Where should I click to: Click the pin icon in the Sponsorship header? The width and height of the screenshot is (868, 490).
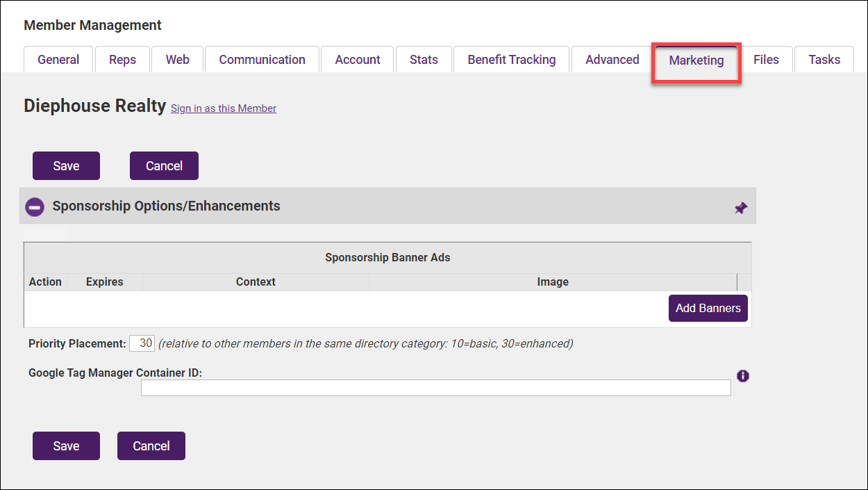741,208
